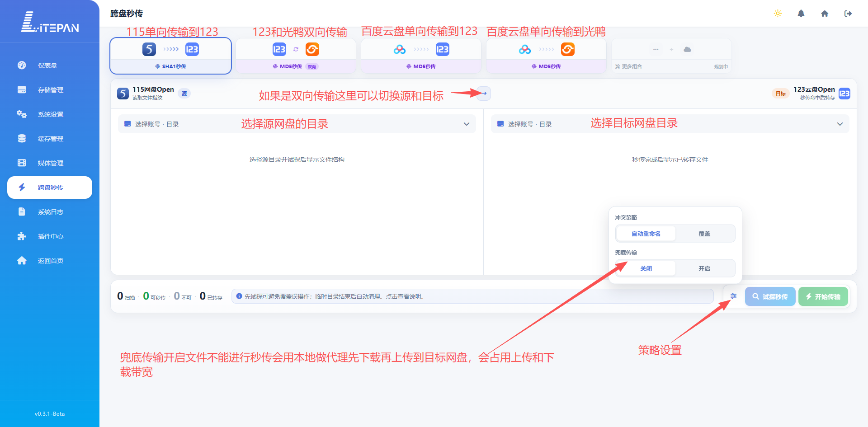Select 覆盖 conflict strategy
Image resolution: width=868 pixels, height=427 pixels.
click(x=704, y=234)
